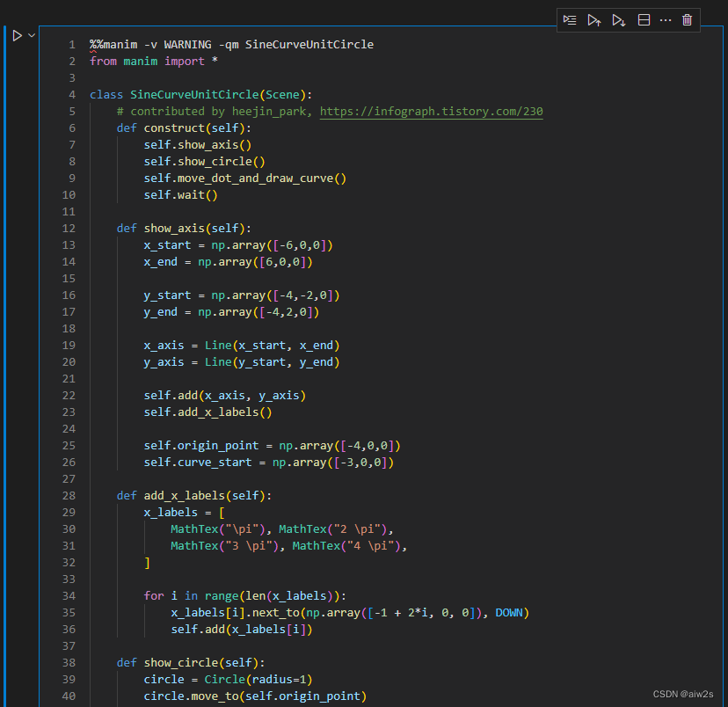Screen dimensions: 728x707
Task: Click 'self.show_circle()' call
Action: point(204,162)
